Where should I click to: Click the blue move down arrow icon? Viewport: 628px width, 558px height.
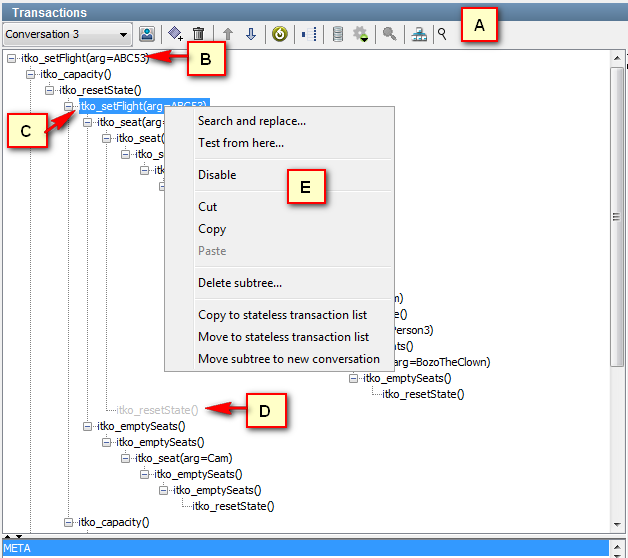click(x=251, y=34)
